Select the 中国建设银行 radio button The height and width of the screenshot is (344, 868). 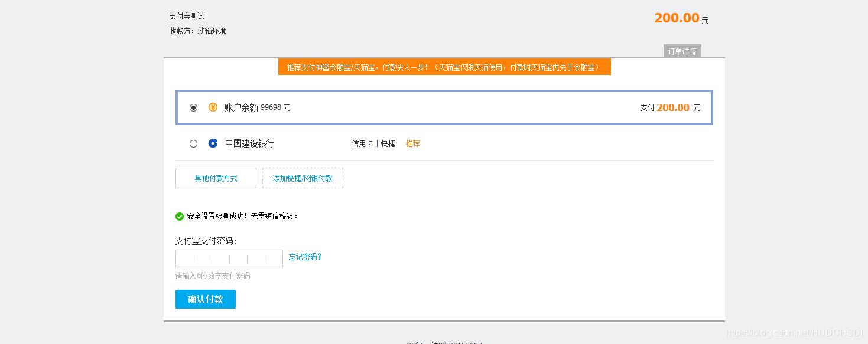pos(193,143)
